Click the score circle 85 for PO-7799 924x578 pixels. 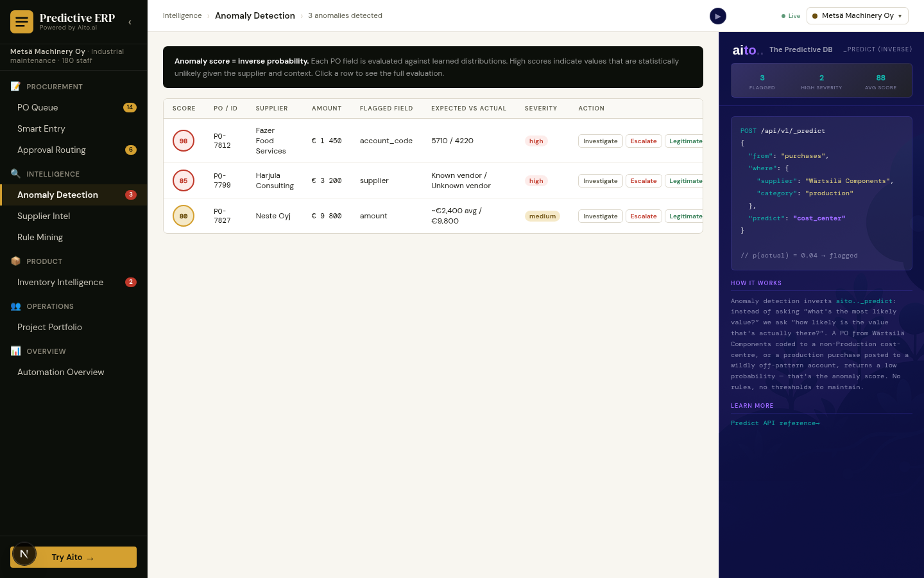184,180
